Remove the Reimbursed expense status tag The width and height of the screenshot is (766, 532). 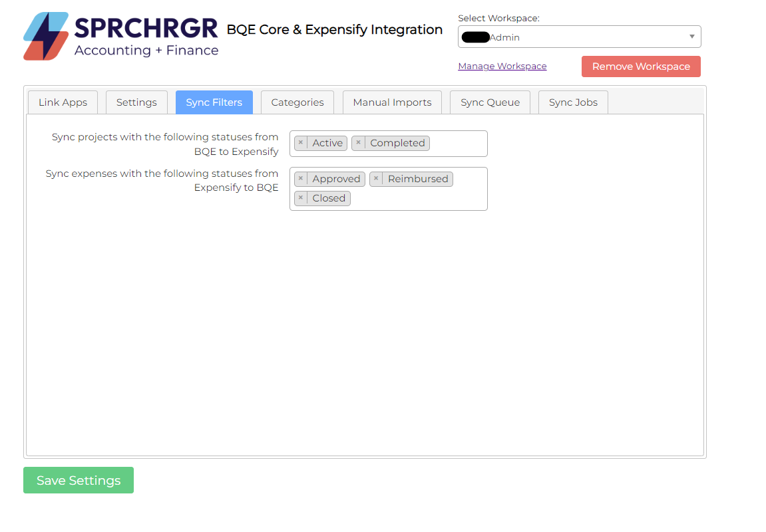[x=376, y=179]
